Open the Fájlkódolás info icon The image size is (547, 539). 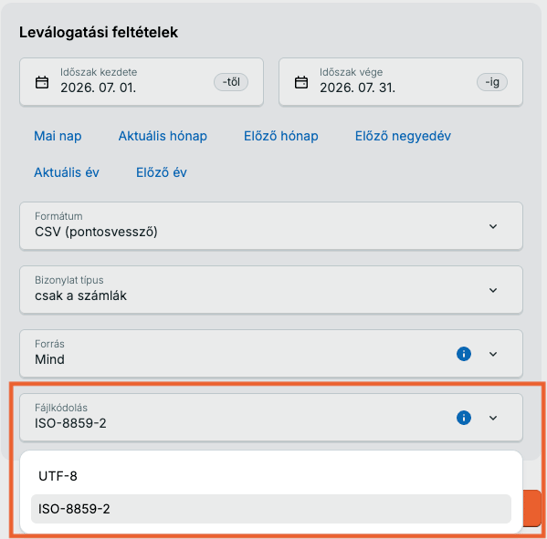coord(464,418)
